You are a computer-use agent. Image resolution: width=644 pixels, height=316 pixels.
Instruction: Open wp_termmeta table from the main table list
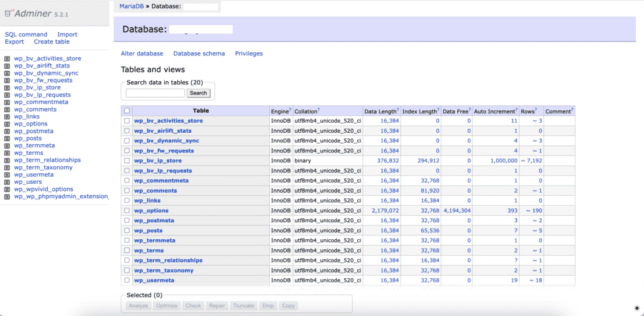pos(155,240)
